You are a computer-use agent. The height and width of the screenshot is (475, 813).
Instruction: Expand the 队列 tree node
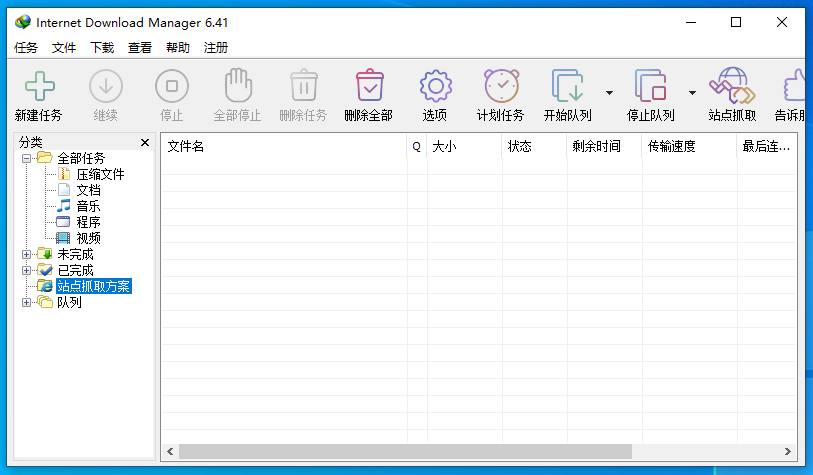click(27, 302)
